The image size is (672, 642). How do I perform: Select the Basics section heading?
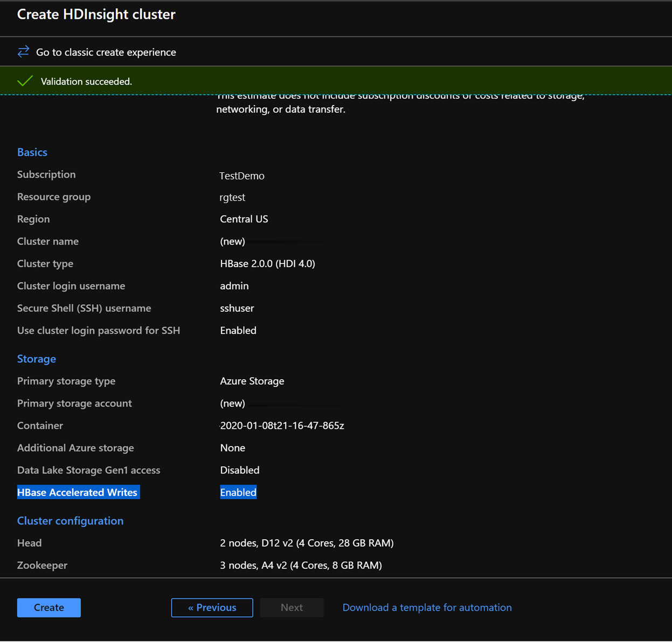click(x=32, y=152)
